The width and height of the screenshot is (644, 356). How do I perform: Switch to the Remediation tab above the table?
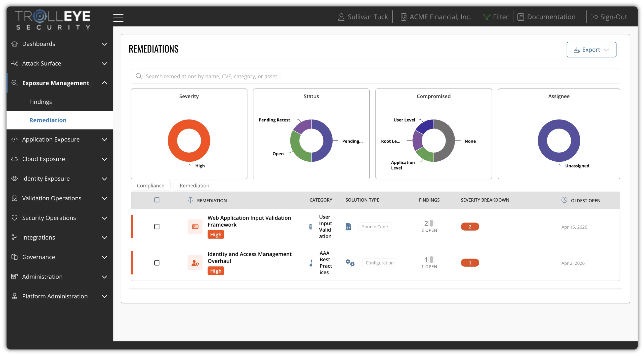[194, 186]
